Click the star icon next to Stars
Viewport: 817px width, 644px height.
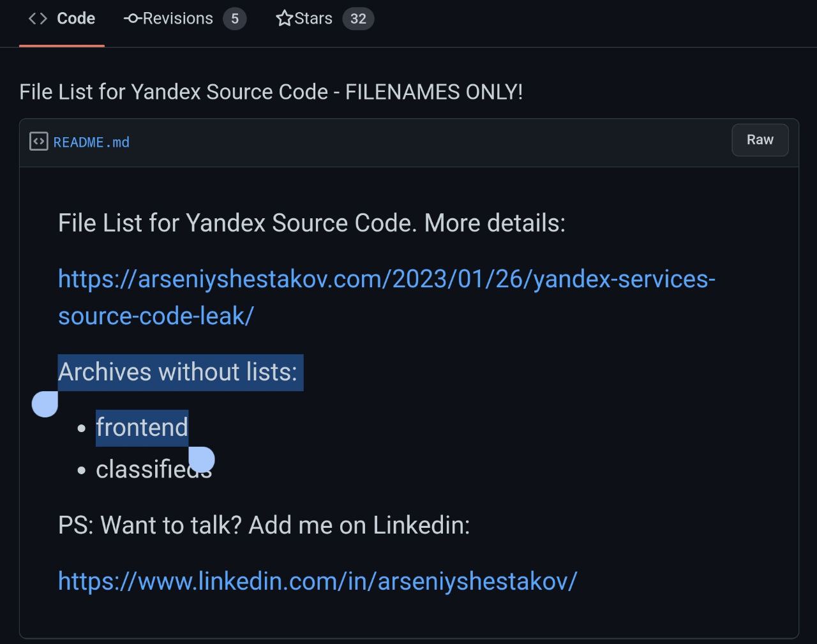(284, 19)
